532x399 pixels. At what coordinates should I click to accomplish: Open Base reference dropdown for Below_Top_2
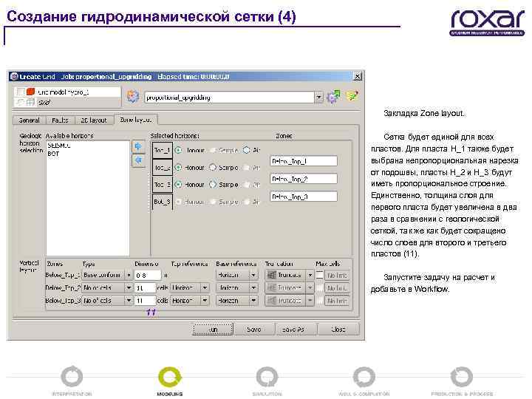point(253,287)
